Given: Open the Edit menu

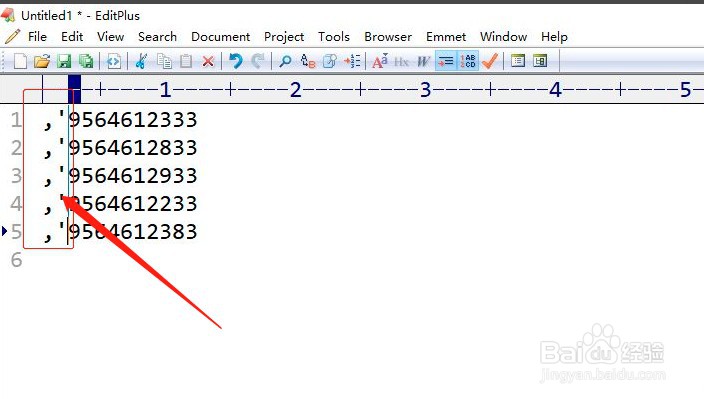Looking at the screenshot, I should (72, 36).
